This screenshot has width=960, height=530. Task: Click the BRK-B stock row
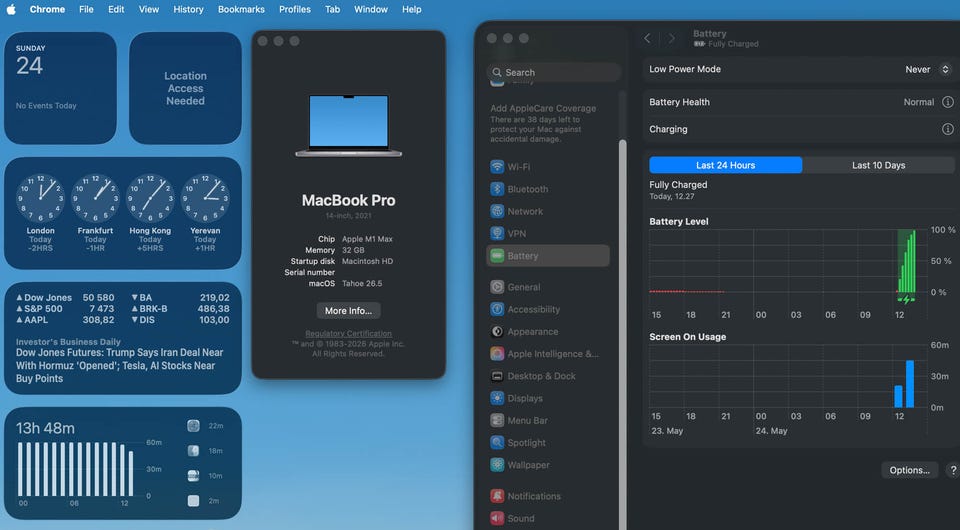[181, 308]
